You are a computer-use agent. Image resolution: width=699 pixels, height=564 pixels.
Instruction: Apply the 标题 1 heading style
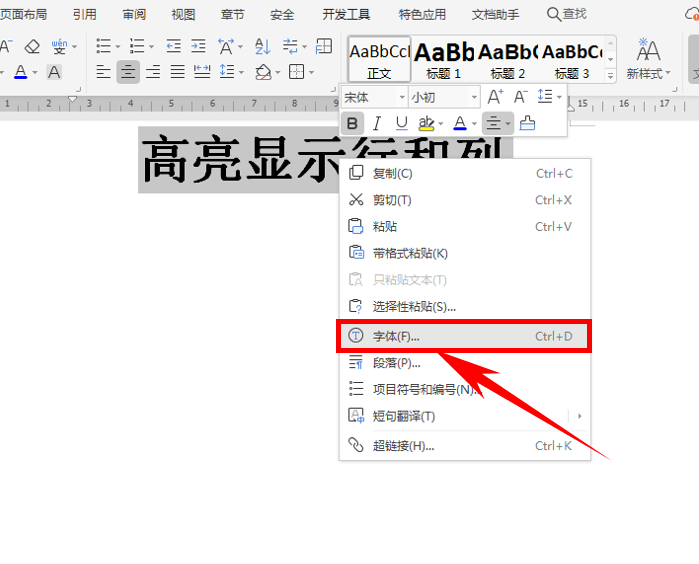(x=443, y=59)
